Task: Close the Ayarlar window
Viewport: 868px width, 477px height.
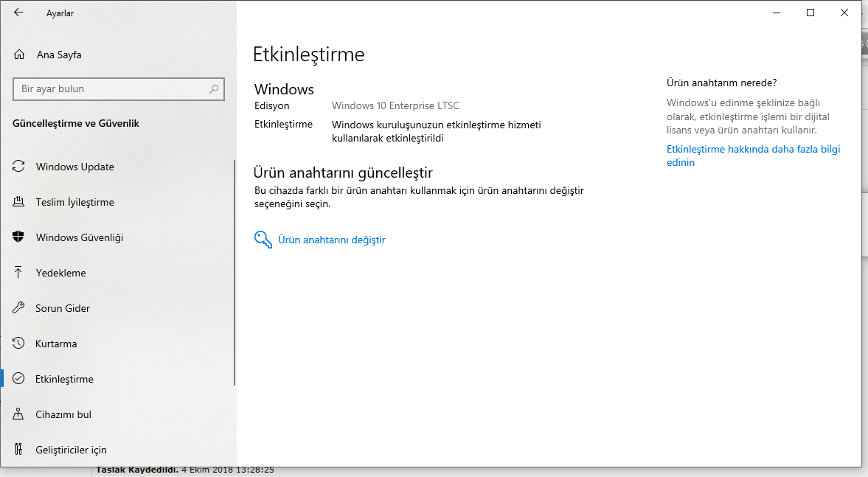Action: point(844,13)
